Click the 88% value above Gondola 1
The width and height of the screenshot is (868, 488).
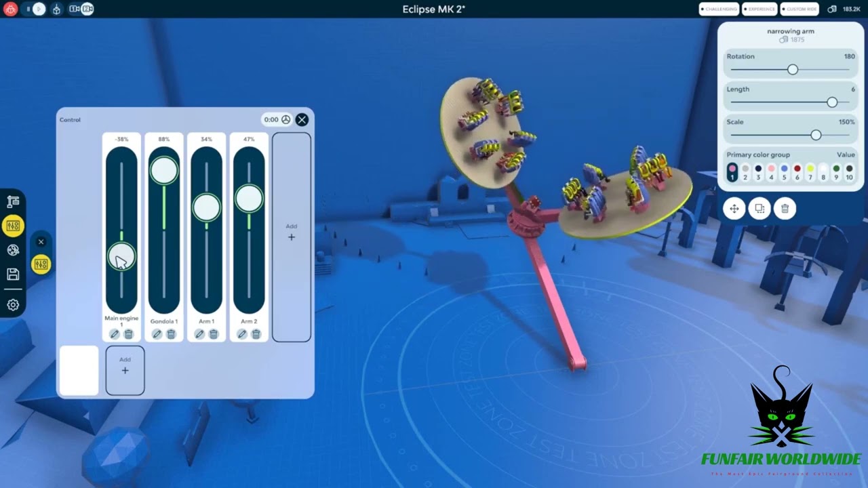(x=164, y=139)
